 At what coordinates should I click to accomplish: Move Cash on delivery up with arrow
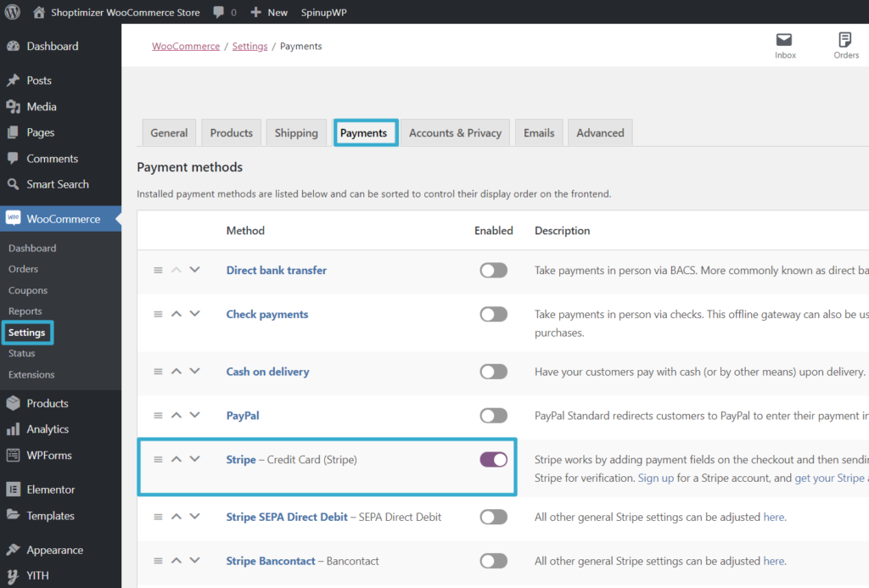pos(177,372)
